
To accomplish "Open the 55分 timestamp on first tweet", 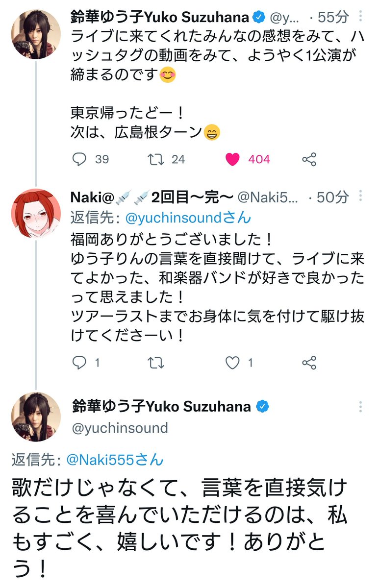I will [x=334, y=17].
